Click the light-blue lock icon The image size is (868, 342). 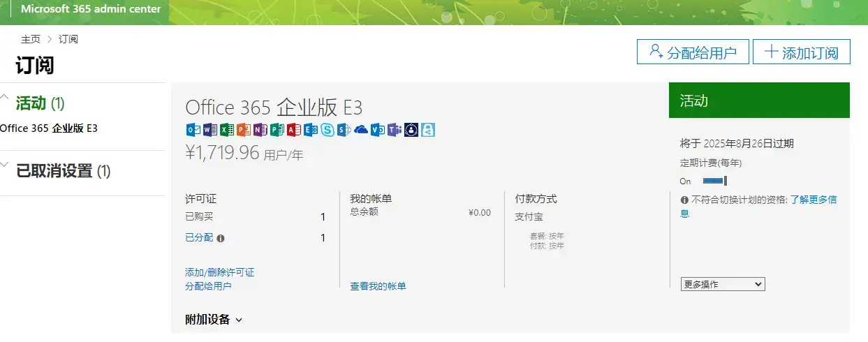pyautogui.click(x=428, y=130)
